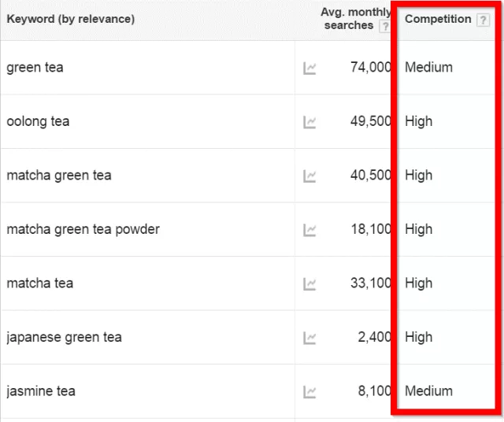The image size is (504, 422).
Task: Sort table by Competition column header
Action: [x=438, y=20]
